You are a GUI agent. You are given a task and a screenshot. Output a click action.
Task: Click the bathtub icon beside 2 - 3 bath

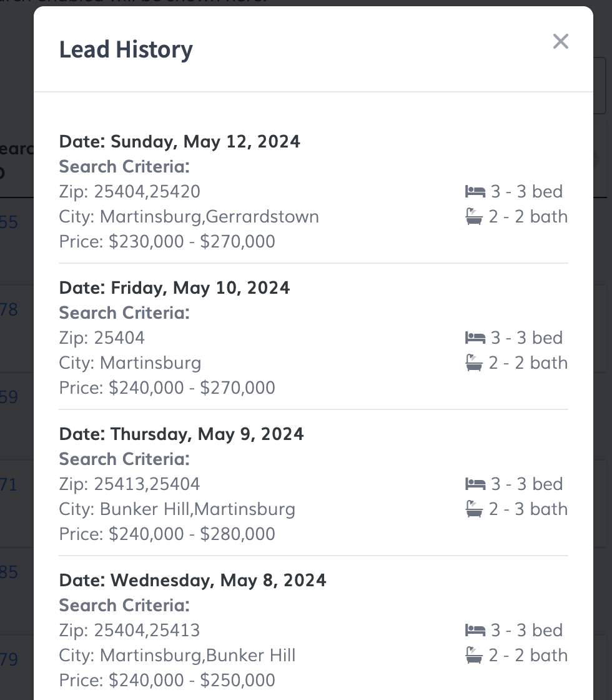(475, 509)
